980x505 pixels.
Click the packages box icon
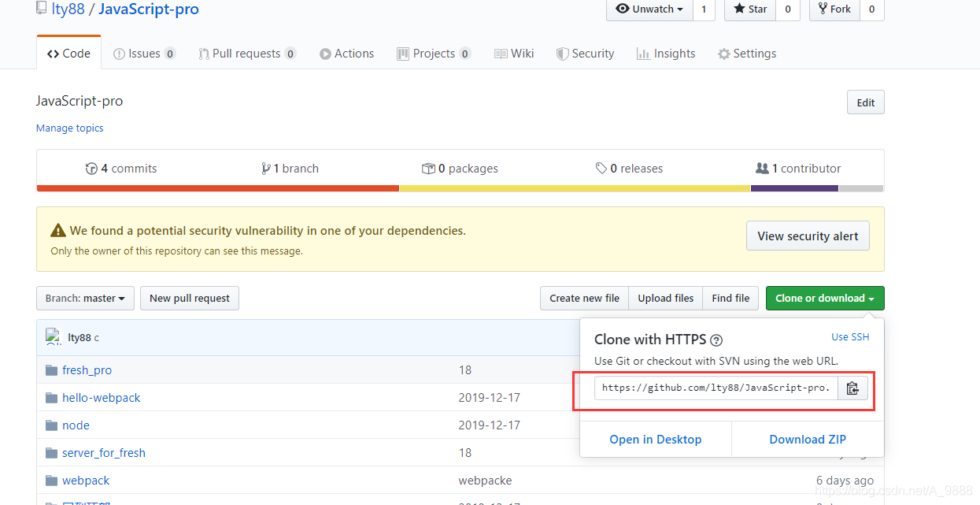coord(428,169)
